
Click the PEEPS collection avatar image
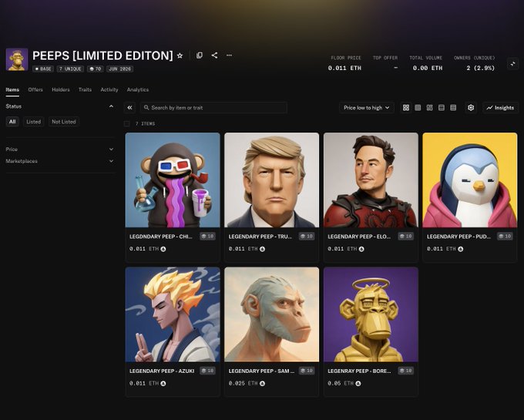pyautogui.click(x=17, y=59)
